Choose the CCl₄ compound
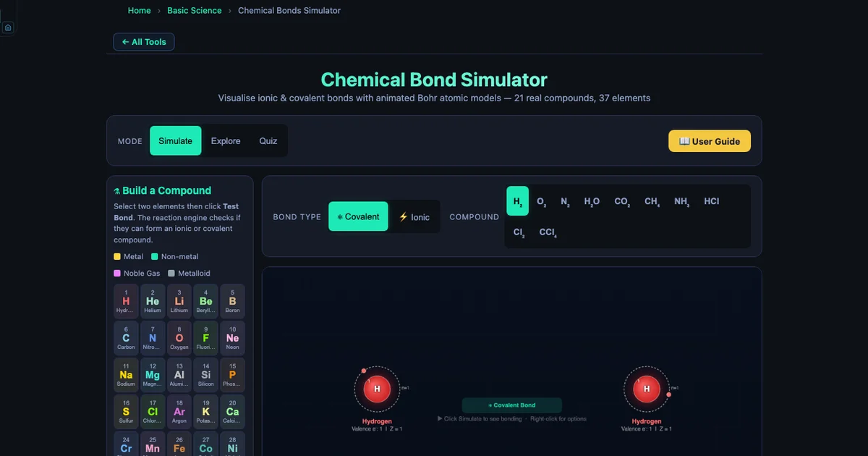The height and width of the screenshot is (456, 868). click(548, 232)
